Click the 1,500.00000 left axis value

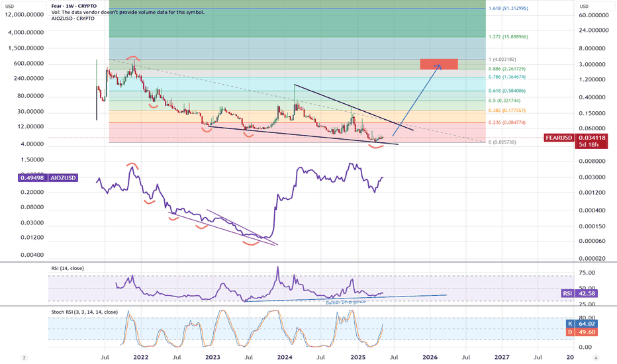pos(26,48)
